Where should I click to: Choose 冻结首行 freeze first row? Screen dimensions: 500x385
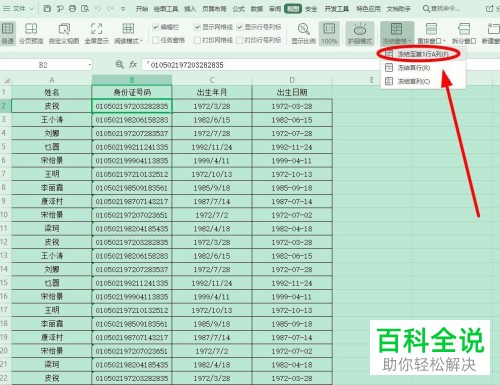tap(422, 68)
